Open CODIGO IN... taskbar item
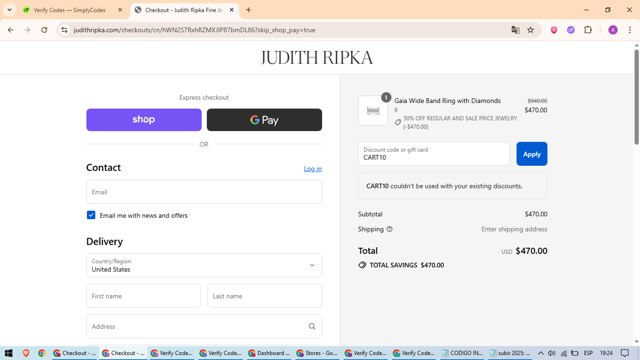 coord(462,353)
